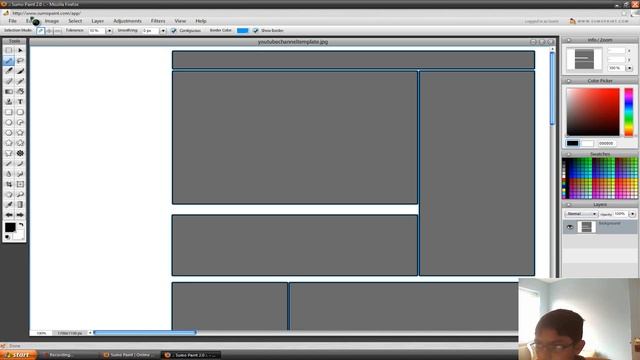Screen dimensions: 640x360
Task: Reset to default colors in toolbox
Action: click(x=7, y=237)
